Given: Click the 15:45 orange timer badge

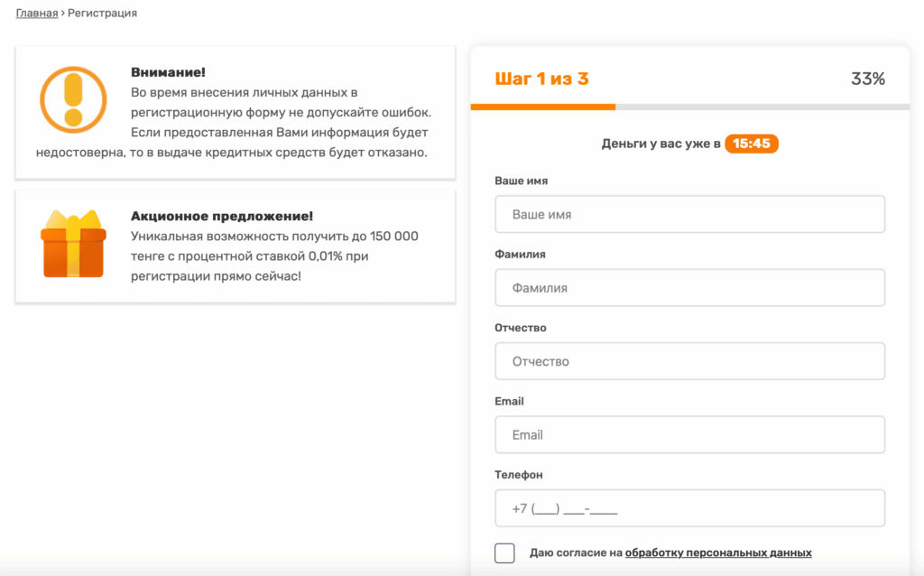Looking at the screenshot, I should (751, 144).
